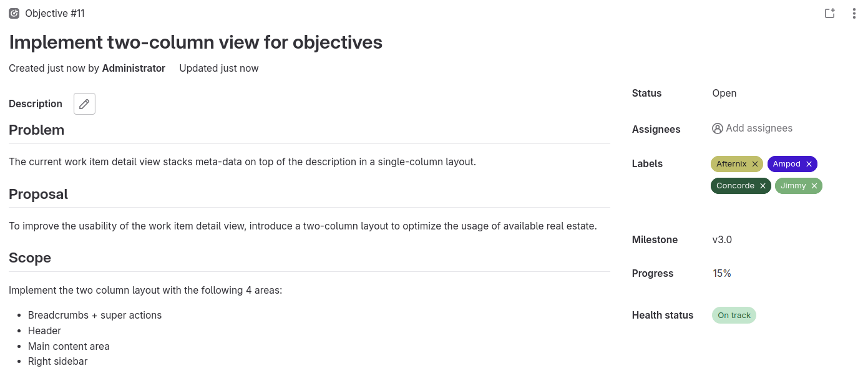Click the edit description pencil icon
This screenshot has height=376, width=868.
[84, 104]
